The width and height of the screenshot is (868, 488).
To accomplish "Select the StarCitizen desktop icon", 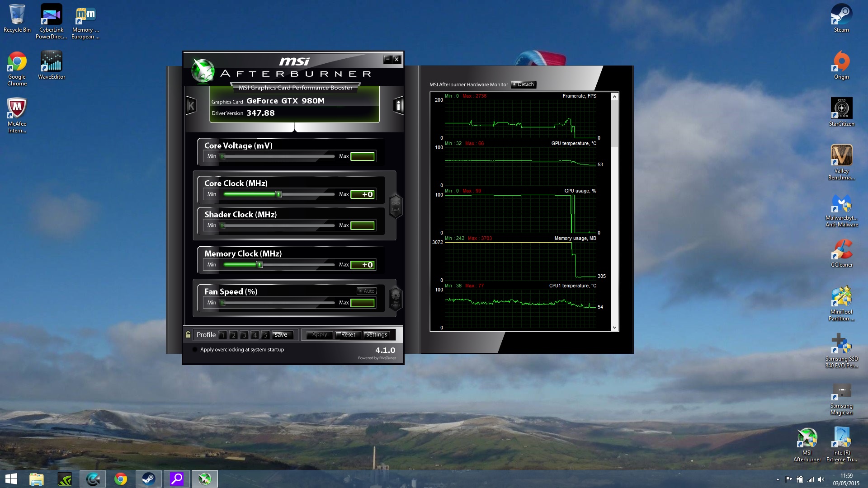I will pos(841,113).
